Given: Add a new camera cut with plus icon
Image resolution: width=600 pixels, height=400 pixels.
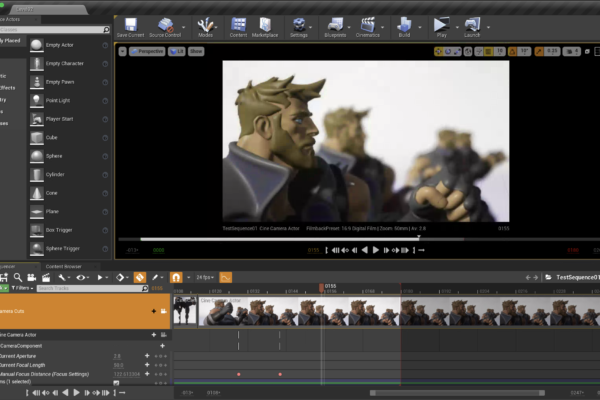Looking at the screenshot, I should click(x=153, y=311).
